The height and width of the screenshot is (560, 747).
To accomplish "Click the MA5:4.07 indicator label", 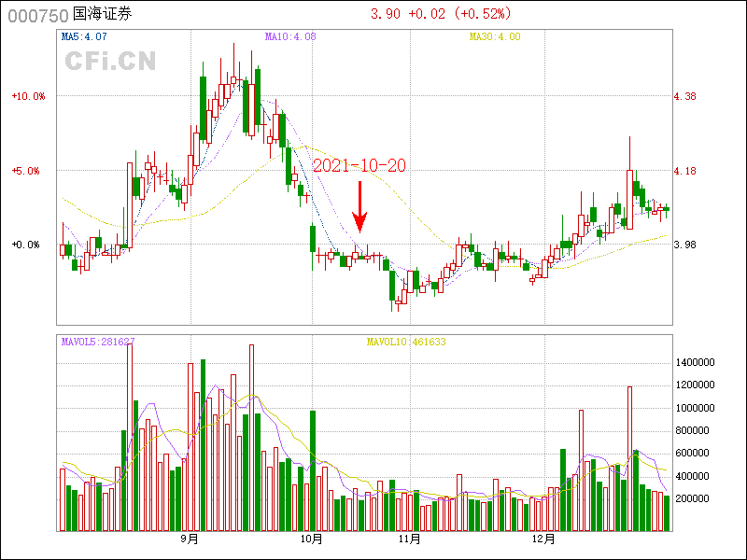I will 84,37.
